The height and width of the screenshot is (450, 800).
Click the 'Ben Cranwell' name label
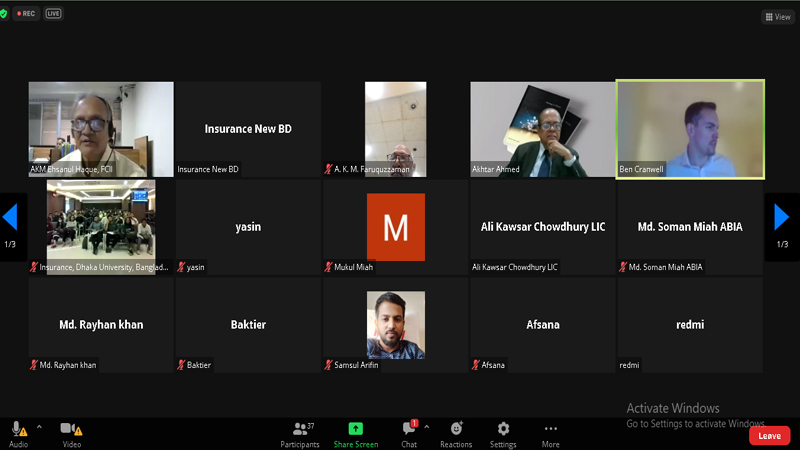click(641, 169)
